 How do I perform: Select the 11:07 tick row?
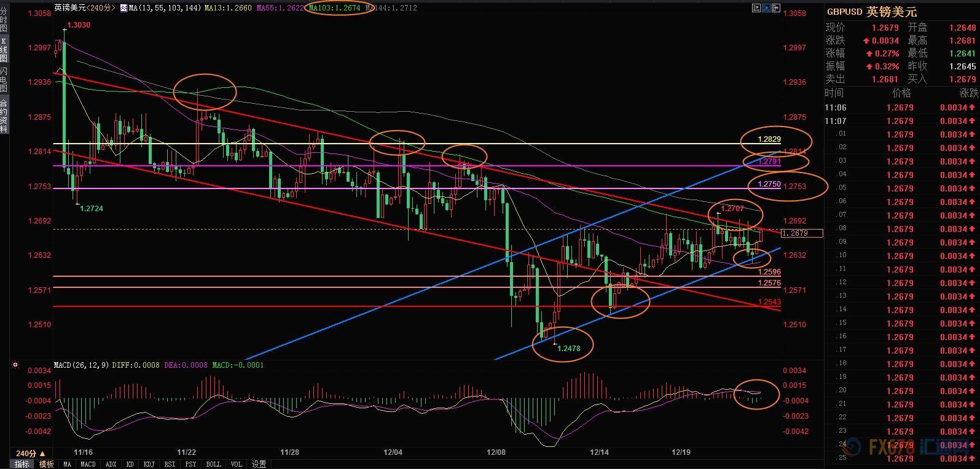(x=901, y=121)
